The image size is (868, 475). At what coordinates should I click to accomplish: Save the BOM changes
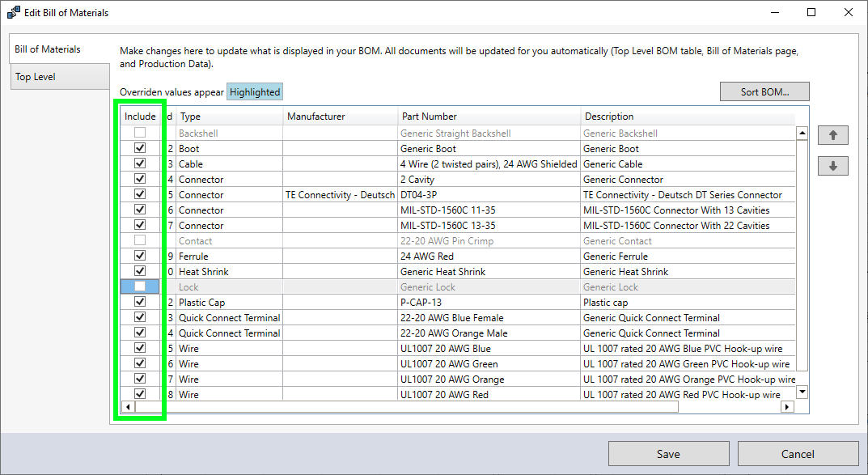pos(669,454)
